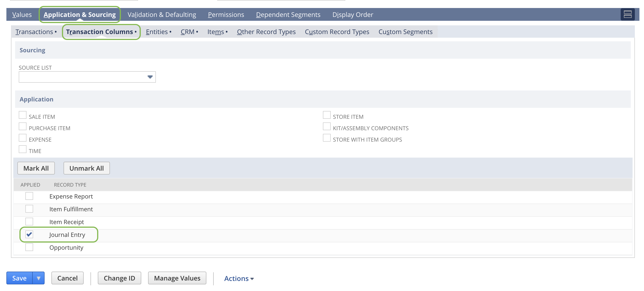Switch to Application & Sourcing tab
The width and height of the screenshot is (644, 291).
pos(80,14)
